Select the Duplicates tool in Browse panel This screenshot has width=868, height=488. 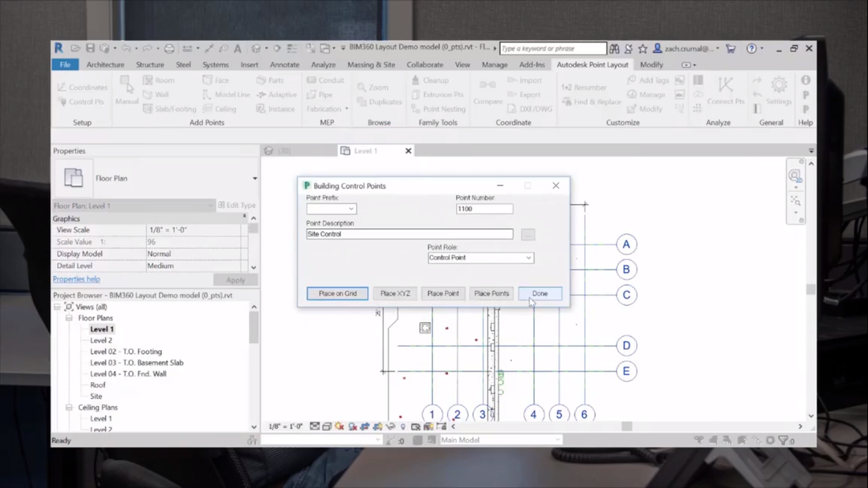click(x=379, y=102)
